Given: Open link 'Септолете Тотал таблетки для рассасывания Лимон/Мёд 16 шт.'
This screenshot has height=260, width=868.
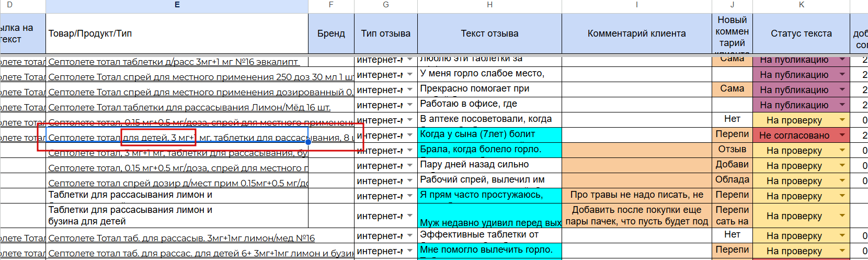Looking at the screenshot, I should coord(189,107).
